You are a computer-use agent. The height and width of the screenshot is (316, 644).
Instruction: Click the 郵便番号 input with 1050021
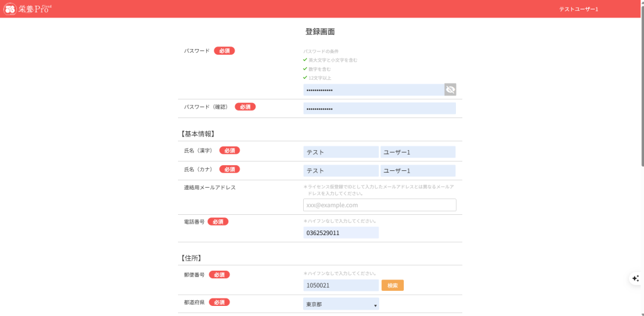point(341,285)
